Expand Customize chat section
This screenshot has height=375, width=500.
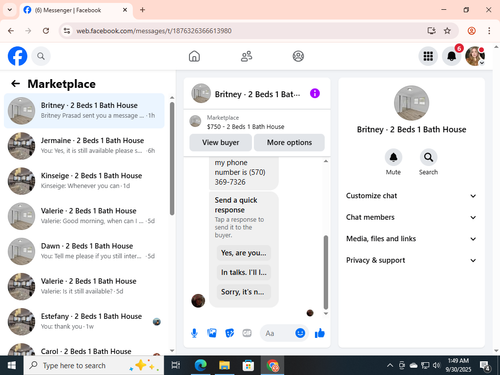[x=411, y=196]
